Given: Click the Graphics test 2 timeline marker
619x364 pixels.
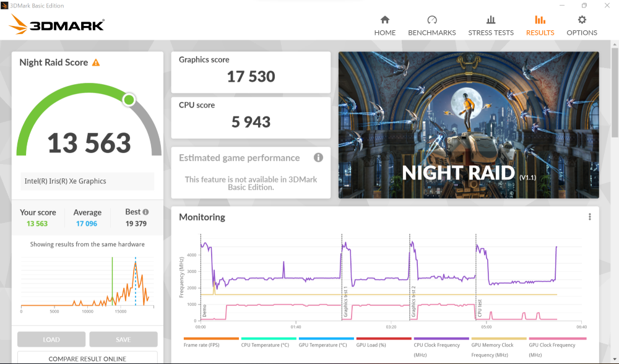Looking at the screenshot, I should pyautogui.click(x=413, y=301).
